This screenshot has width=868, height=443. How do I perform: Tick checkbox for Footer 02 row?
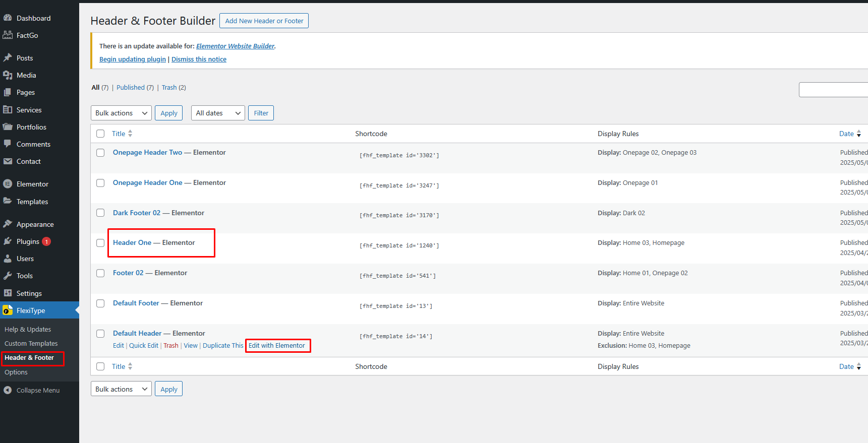(x=100, y=273)
